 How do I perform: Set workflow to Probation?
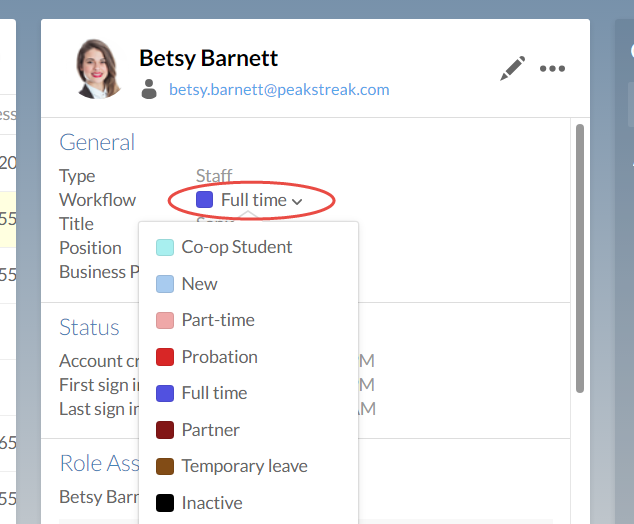(x=219, y=357)
